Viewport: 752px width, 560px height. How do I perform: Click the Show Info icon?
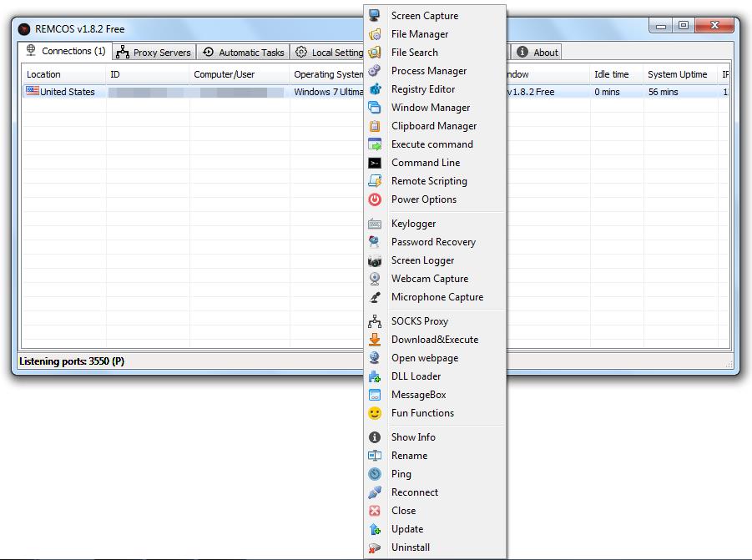coord(375,437)
